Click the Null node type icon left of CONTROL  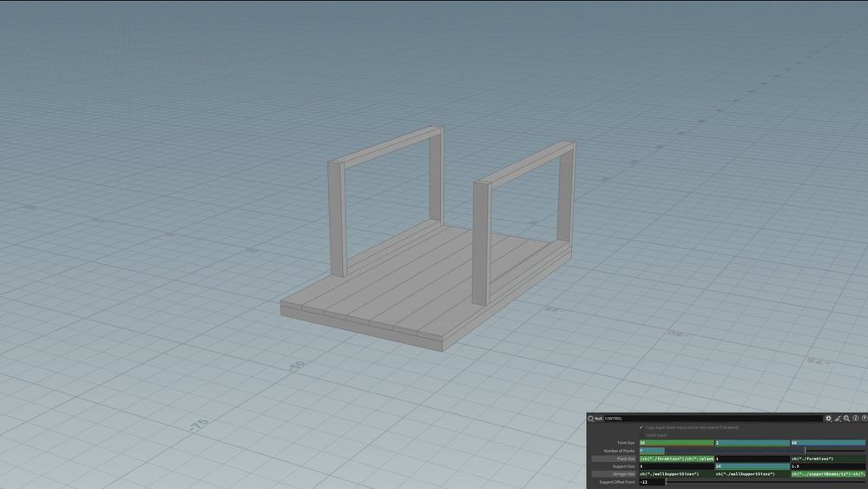(590, 419)
